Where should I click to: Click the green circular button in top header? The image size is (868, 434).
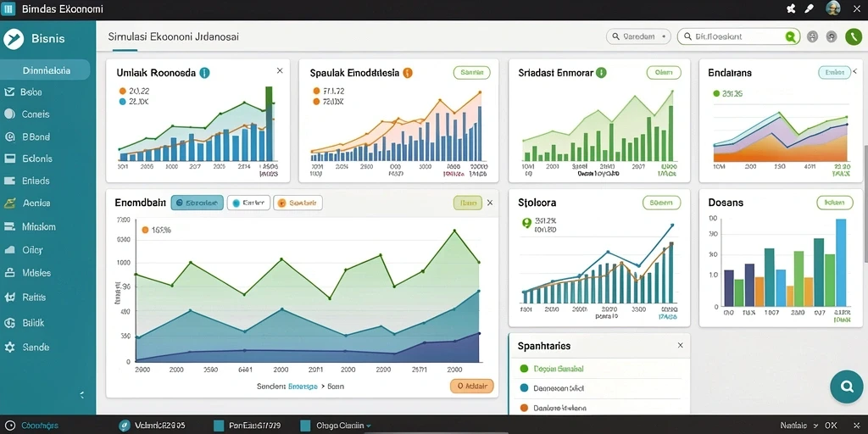pos(854,37)
